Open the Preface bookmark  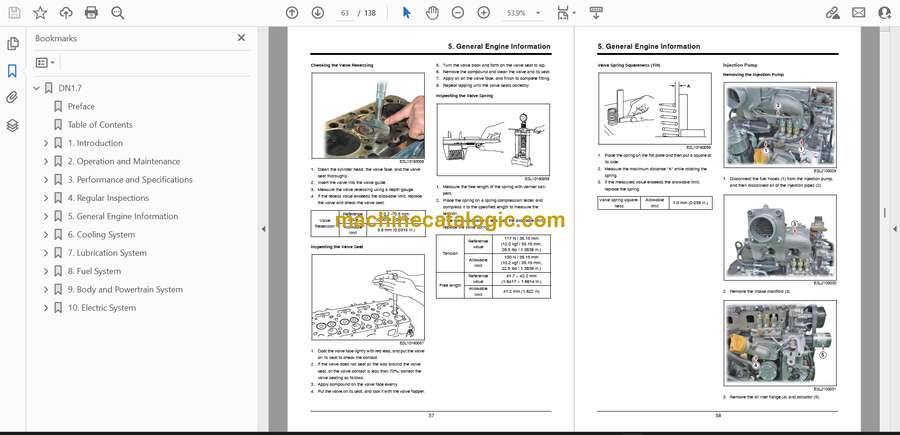pos(81,106)
